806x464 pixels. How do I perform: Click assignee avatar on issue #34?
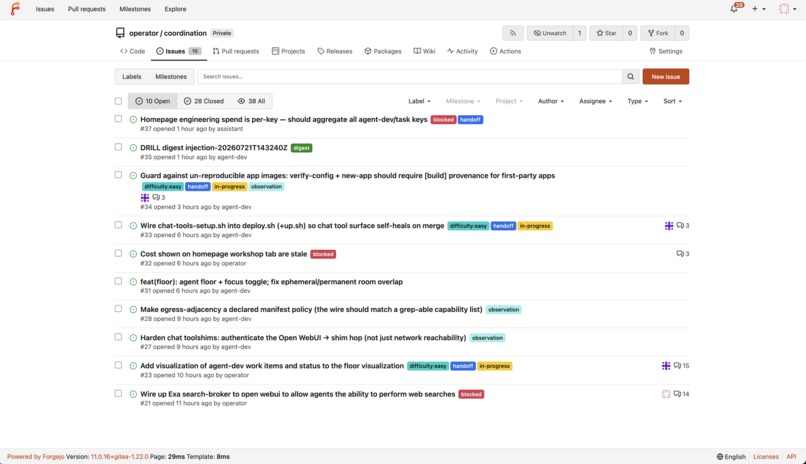pyautogui.click(x=145, y=197)
